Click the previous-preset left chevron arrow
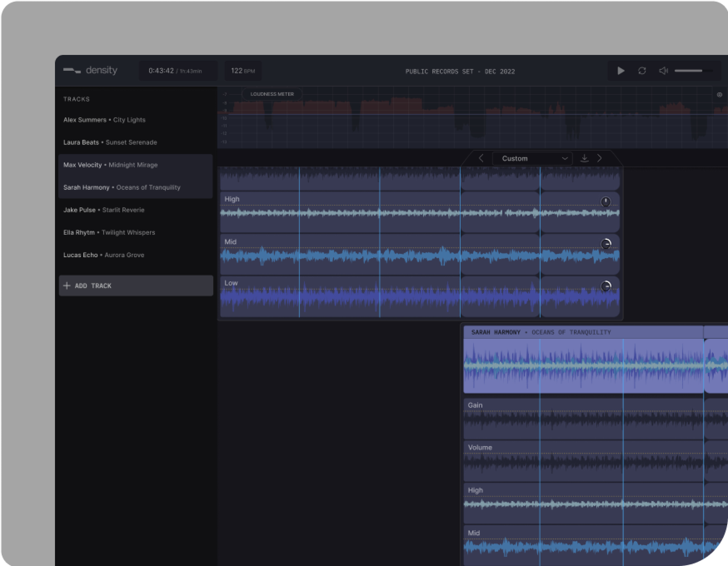The height and width of the screenshot is (566, 728). tap(481, 158)
